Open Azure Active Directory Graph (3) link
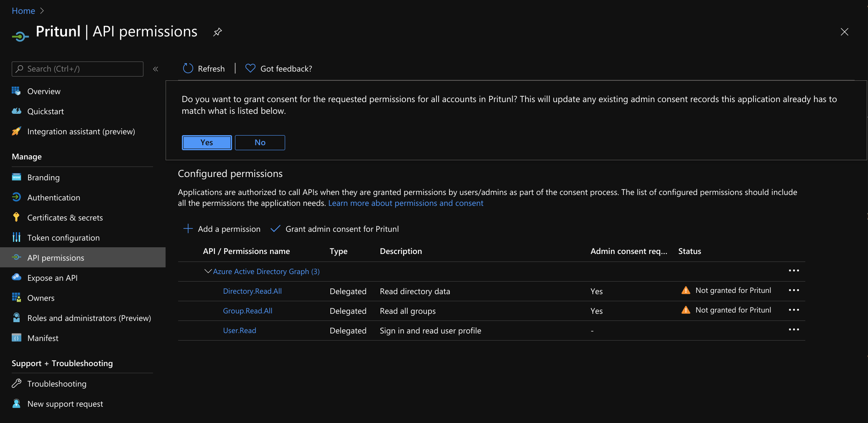Viewport: 868px width, 423px height. [266, 272]
